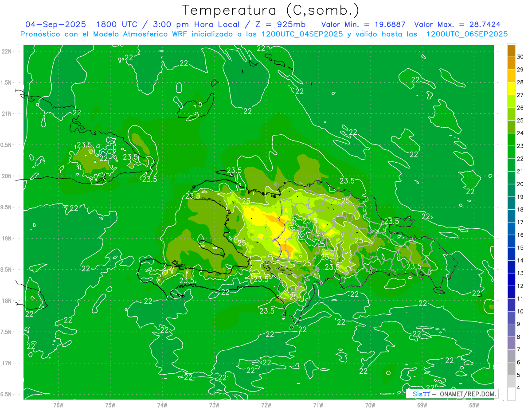
Task: Click the white legend band below 4
Action: click(x=511, y=394)
